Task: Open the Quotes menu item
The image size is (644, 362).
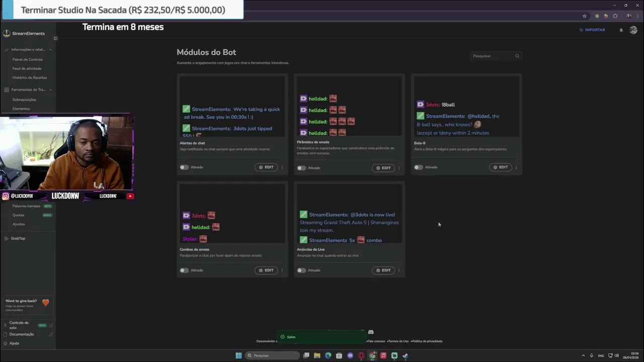Action: click(19, 215)
